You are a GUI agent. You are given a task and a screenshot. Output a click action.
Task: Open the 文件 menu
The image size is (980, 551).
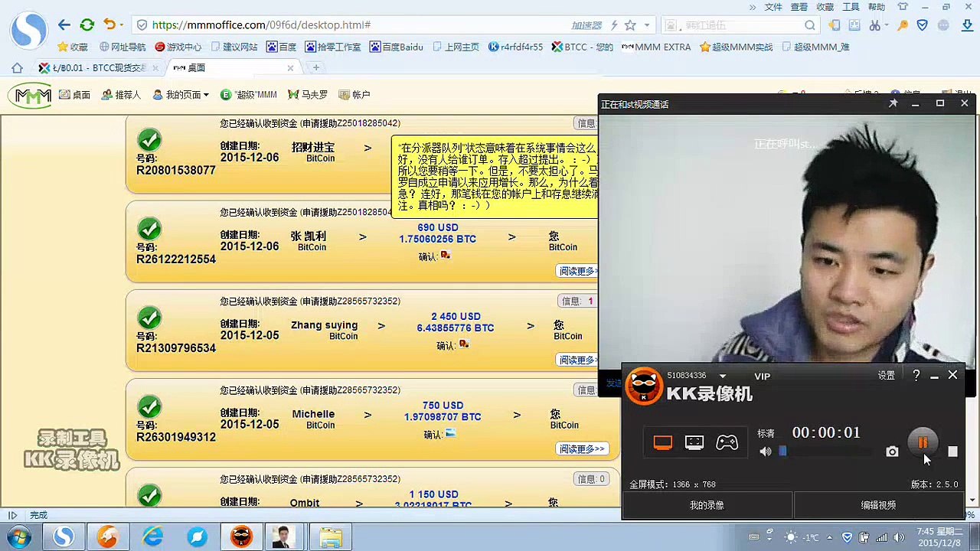pos(773,7)
